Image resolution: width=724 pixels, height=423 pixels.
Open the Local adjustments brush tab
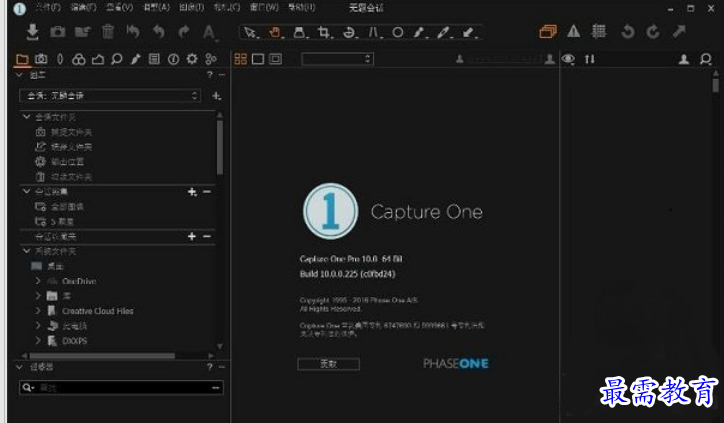(x=135, y=59)
